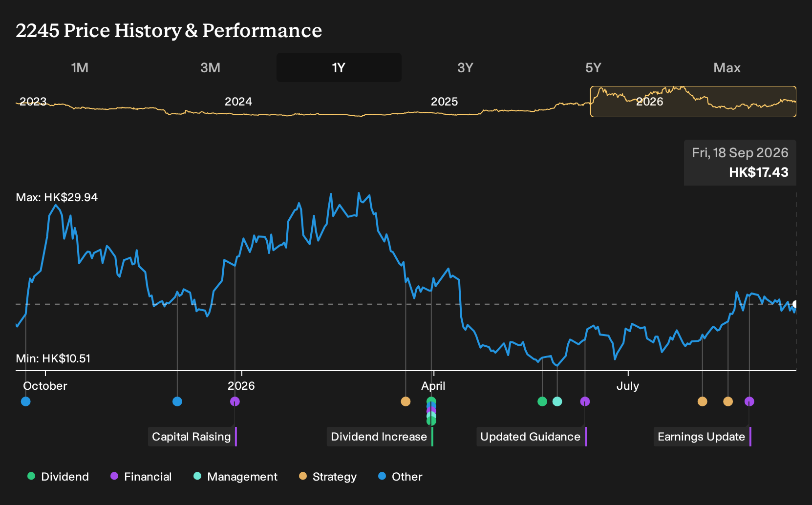812x505 pixels.
Task: Click the purple dot above Earnings Update label
Action: point(749,401)
